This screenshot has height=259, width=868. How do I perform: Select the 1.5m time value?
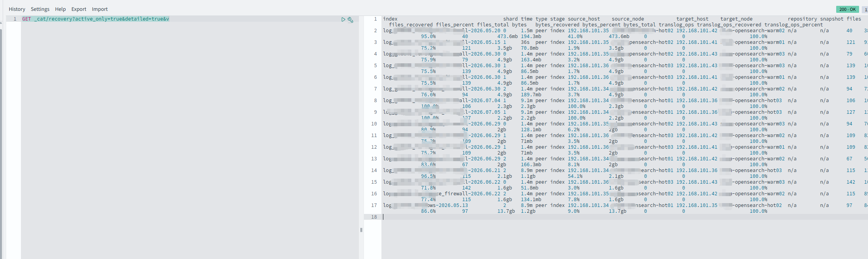tap(527, 30)
